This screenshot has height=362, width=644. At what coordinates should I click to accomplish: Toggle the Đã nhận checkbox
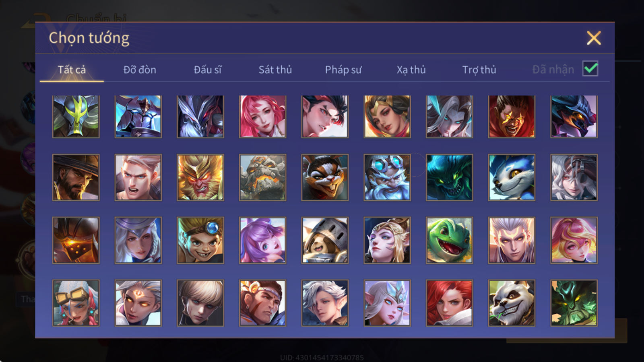tap(590, 69)
